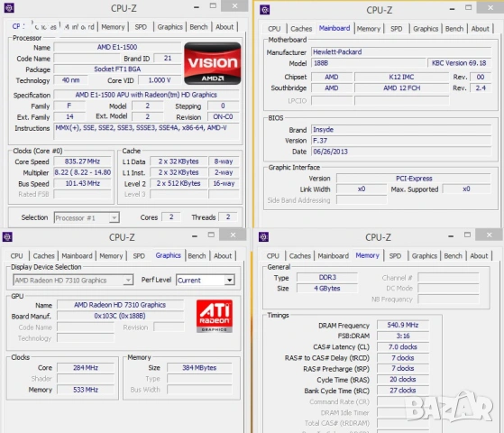Open Caches tab in the Memory window
The image size is (504, 433).
pyautogui.click(x=300, y=256)
